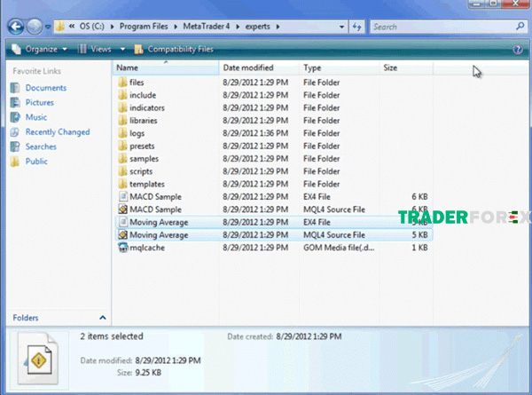Image resolution: width=532 pixels, height=395 pixels.
Task: Sort by Date modified column header
Action: click(x=259, y=68)
